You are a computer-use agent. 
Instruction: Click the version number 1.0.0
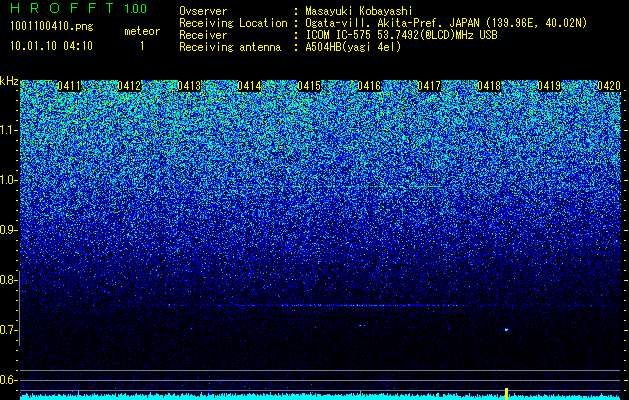click(x=136, y=9)
